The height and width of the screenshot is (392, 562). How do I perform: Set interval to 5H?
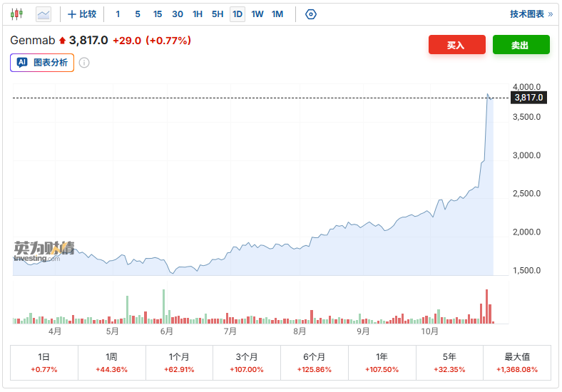point(218,14)
